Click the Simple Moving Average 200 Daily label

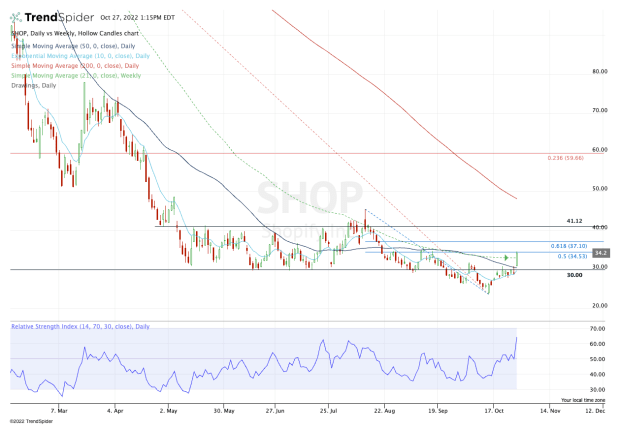tap(75, 66)
